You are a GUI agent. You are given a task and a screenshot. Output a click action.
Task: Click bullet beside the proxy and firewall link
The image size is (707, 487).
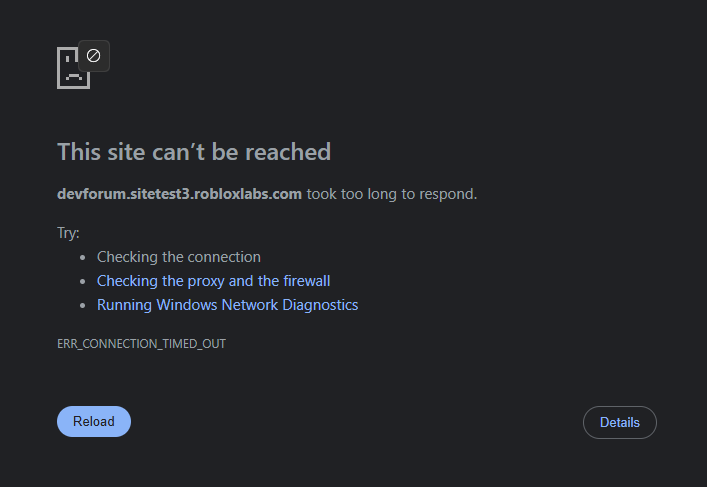[83, 281]
